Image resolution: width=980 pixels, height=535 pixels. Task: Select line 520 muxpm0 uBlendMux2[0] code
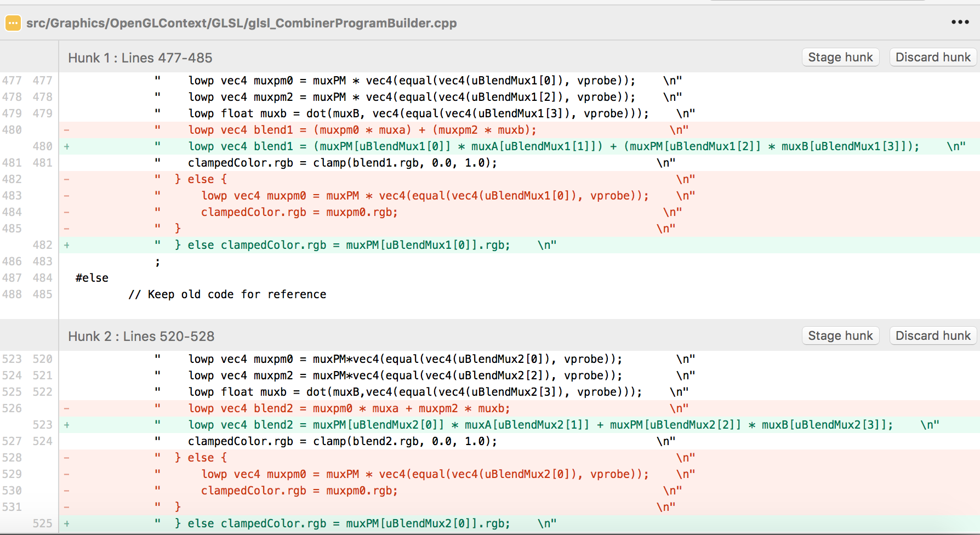pos(519,359)
